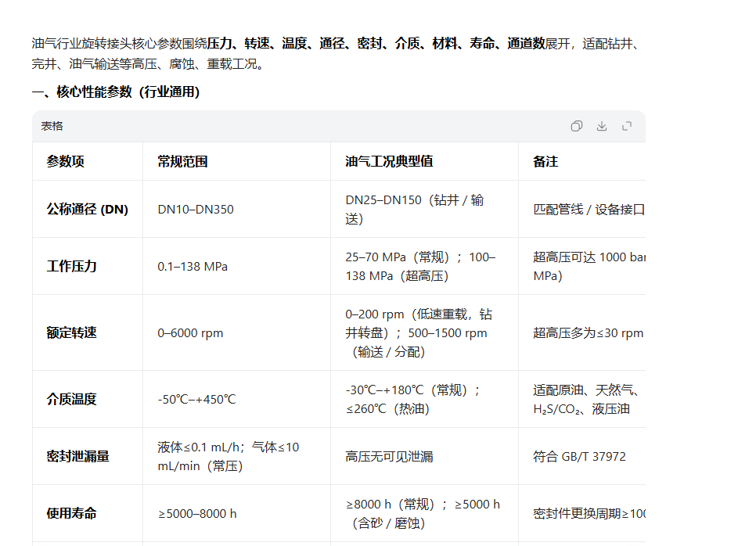Select the 使用寿命 row label

pos(72,514)
